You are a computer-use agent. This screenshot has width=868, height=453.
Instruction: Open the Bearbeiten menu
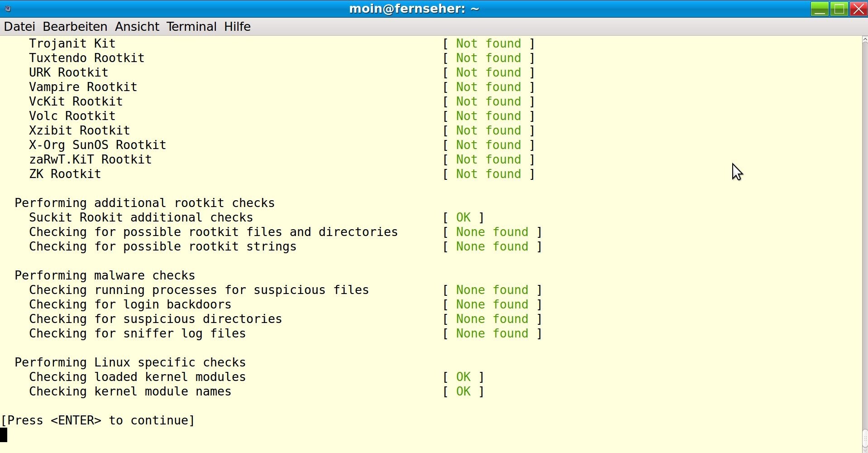point(75,26)
